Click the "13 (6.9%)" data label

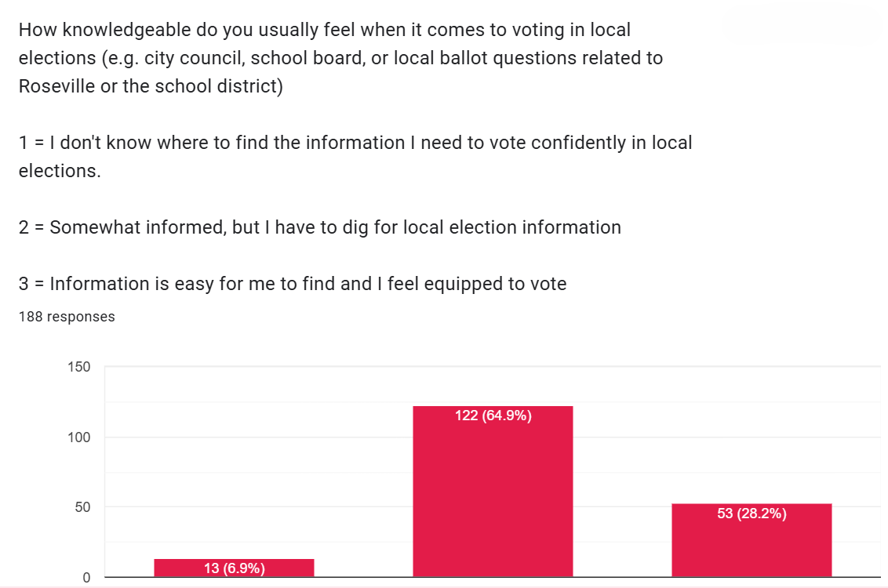[234, 568]
